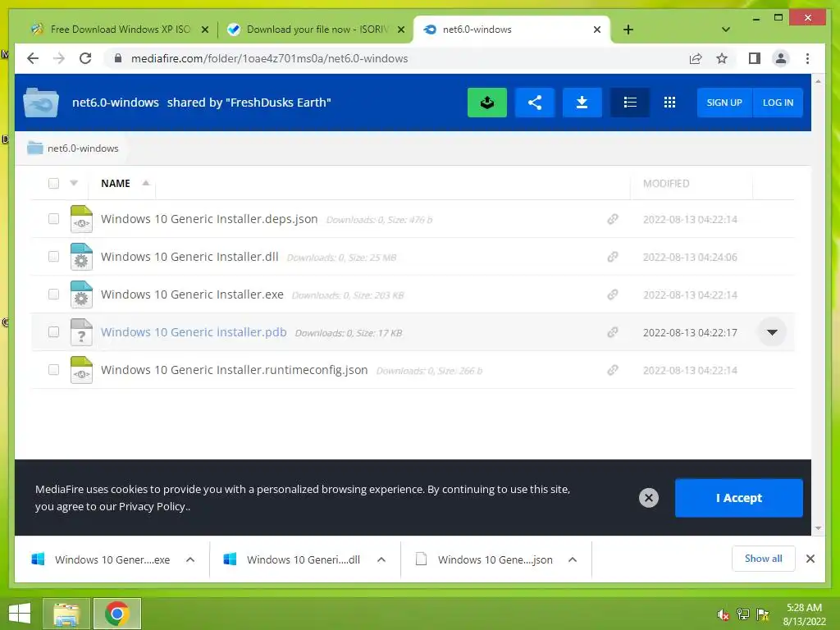Close the ISORIVER download tab
The height and width of the screenshot is (630, 840).
click(400, 30)
